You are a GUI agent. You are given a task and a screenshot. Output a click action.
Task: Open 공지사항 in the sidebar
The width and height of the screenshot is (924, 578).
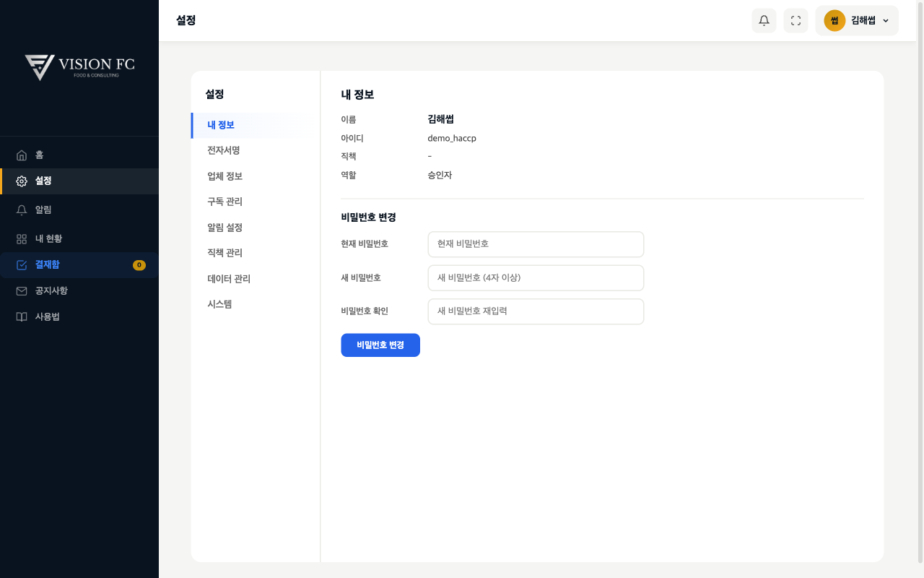coord(79,291)
